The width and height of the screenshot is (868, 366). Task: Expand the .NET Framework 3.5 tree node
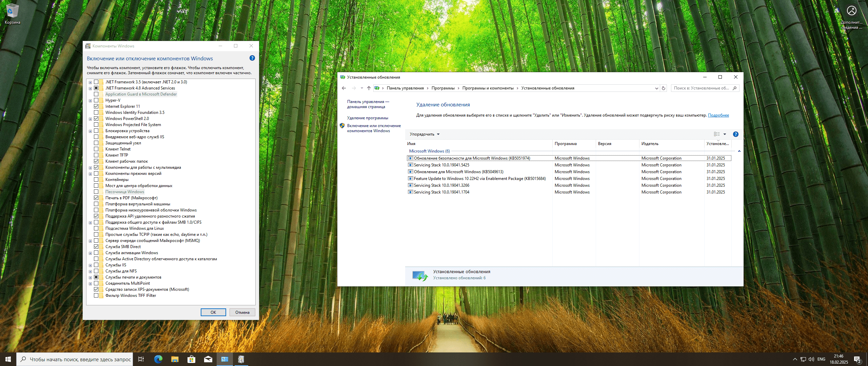click(90, 82)
